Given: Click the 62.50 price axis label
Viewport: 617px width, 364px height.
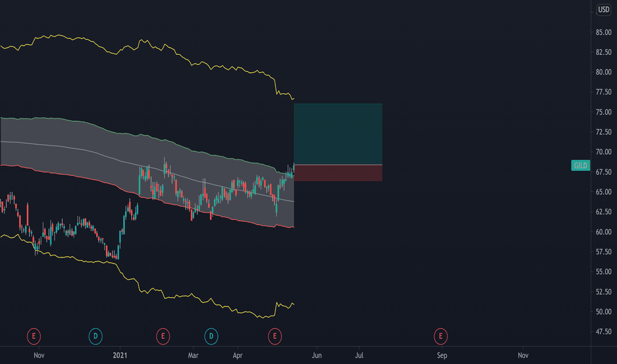Looking at the screenshot, I should [604, 212].
